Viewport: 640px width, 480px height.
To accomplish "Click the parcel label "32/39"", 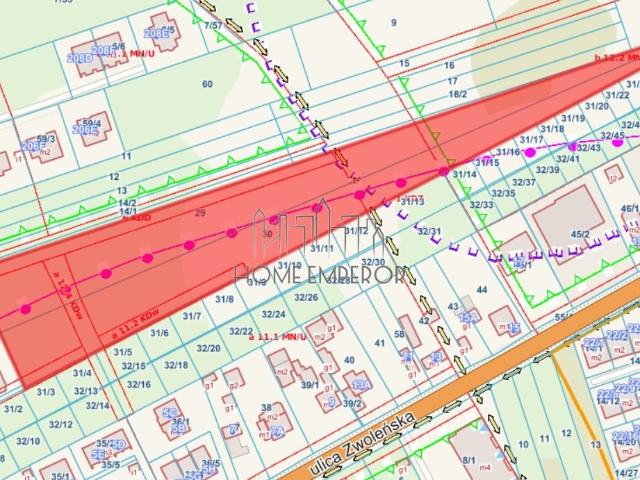I will coord(547,170).
